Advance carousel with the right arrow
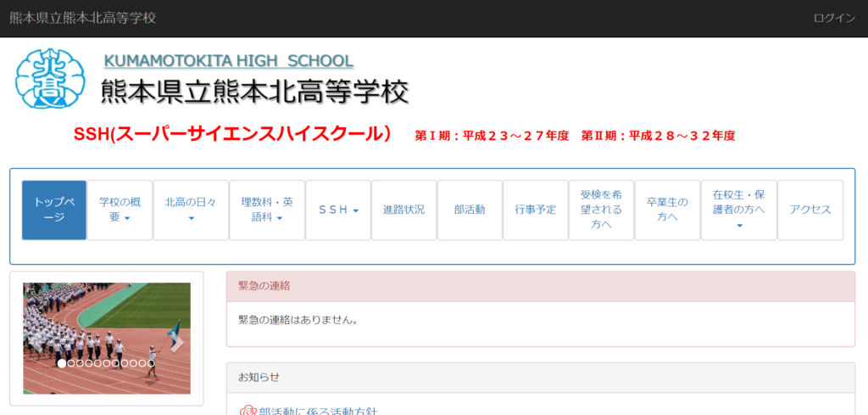Screen dimensions: 868x415 177,342
